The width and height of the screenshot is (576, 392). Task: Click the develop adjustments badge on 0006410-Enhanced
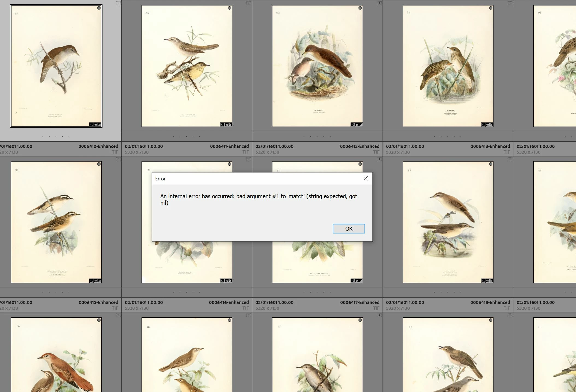(x=99, y=125)
